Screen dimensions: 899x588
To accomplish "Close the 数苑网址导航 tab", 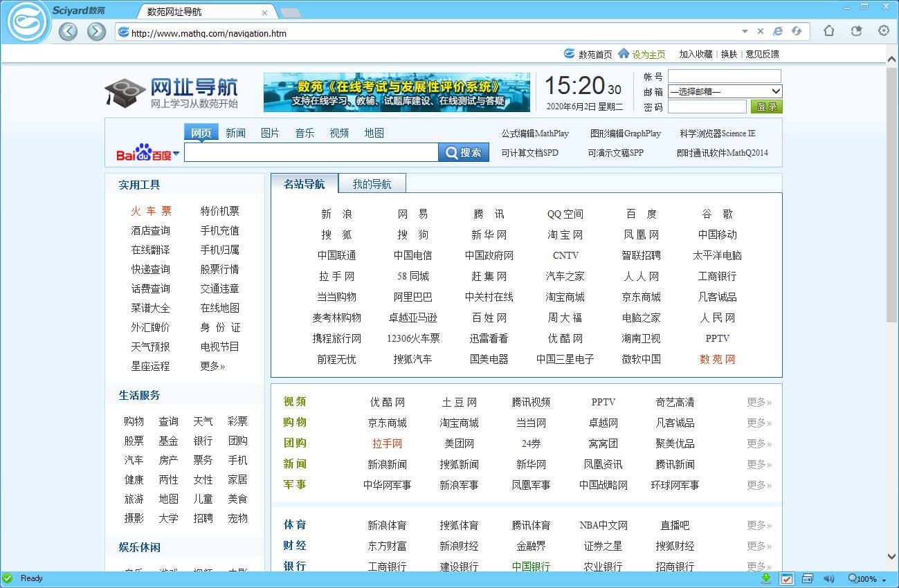I will point(264,12).
